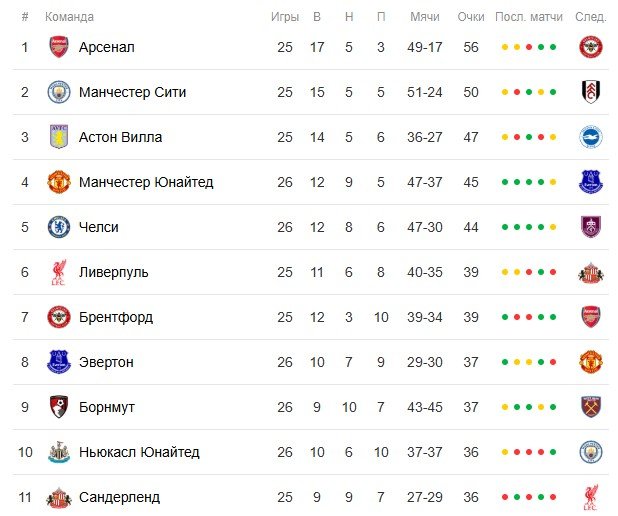
Task: Click the Liverpool crest beside Ливерпуль
Action: coord(59,272)
